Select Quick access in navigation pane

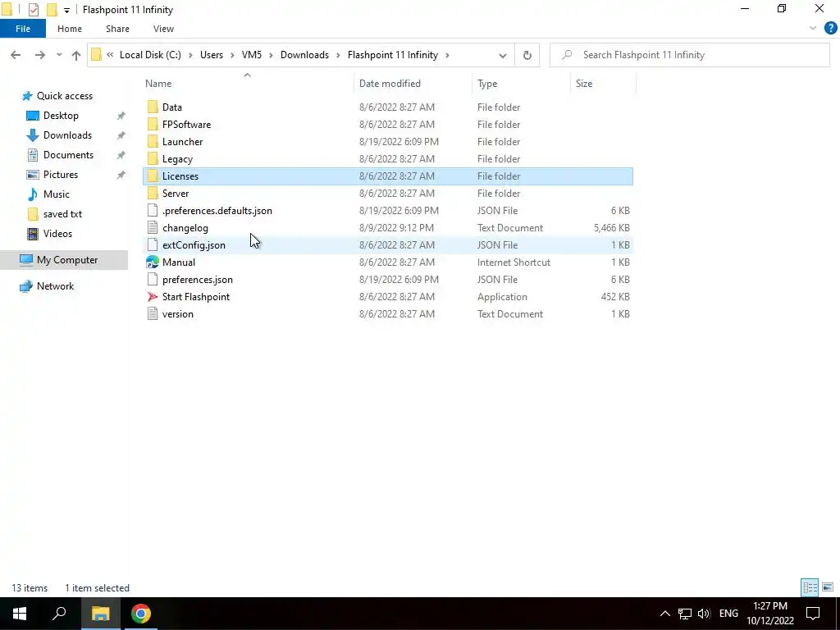[64, 96]
